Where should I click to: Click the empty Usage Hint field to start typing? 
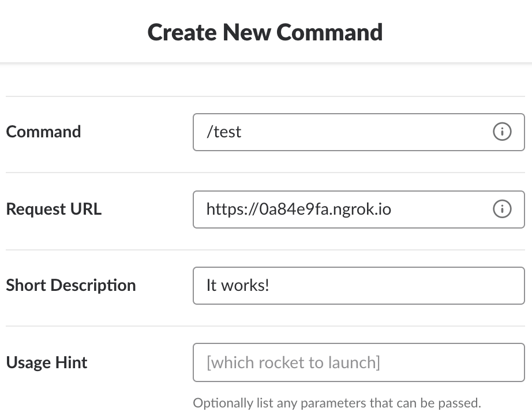[x=404, y=362]
